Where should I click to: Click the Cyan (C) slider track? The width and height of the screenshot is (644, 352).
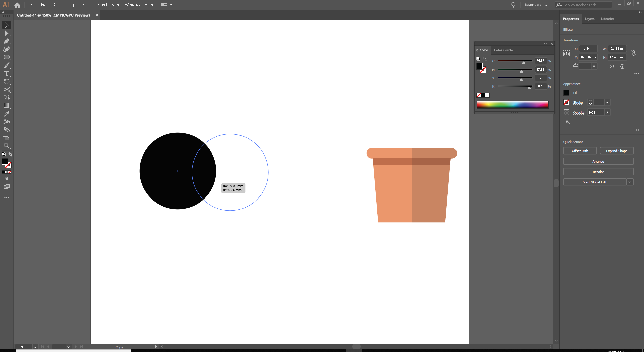tap(515, 61)
